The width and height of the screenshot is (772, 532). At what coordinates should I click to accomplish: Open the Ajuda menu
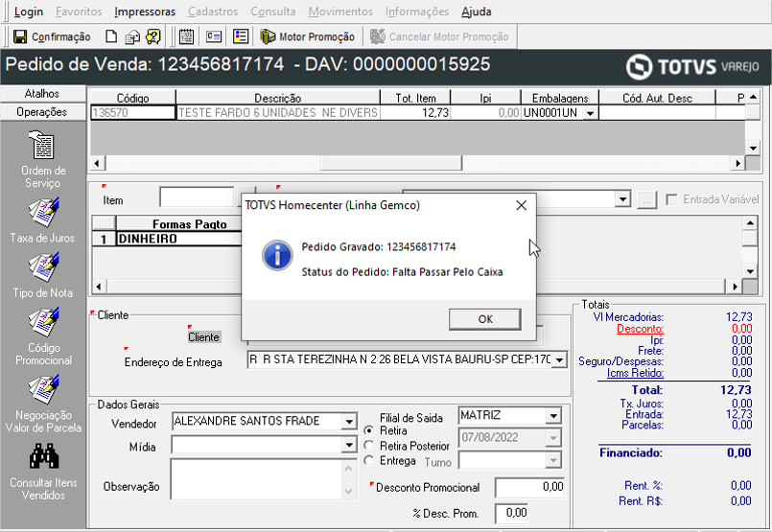tap(476, 12)
